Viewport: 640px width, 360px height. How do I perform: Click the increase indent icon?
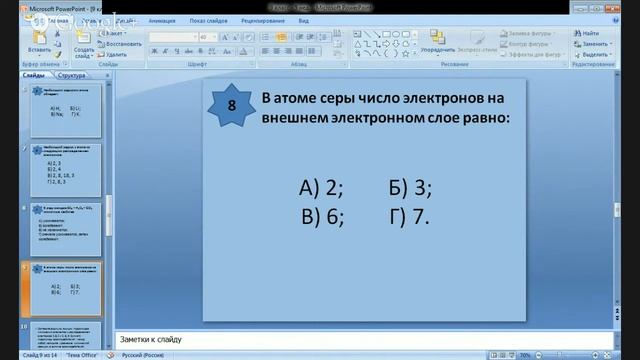click(x=311, y=38)
